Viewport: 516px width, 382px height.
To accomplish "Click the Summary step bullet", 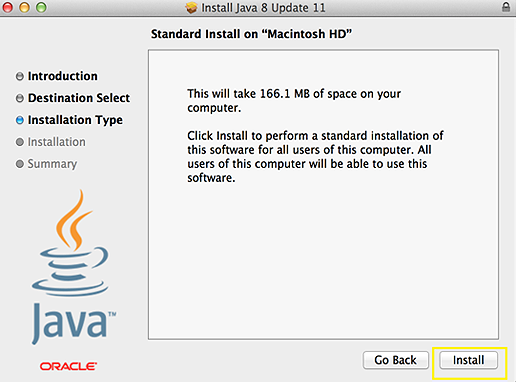I will 20,164.
